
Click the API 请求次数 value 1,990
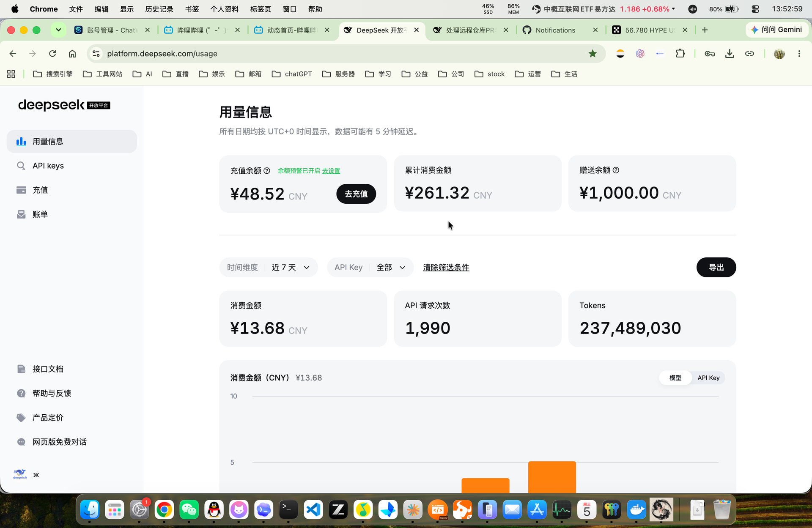428,328
